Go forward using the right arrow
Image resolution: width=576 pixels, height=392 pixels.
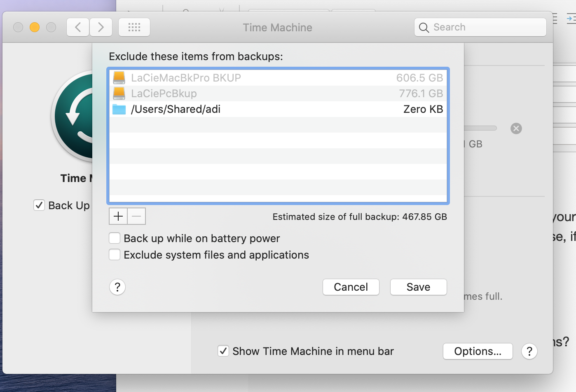click(101, 28)
